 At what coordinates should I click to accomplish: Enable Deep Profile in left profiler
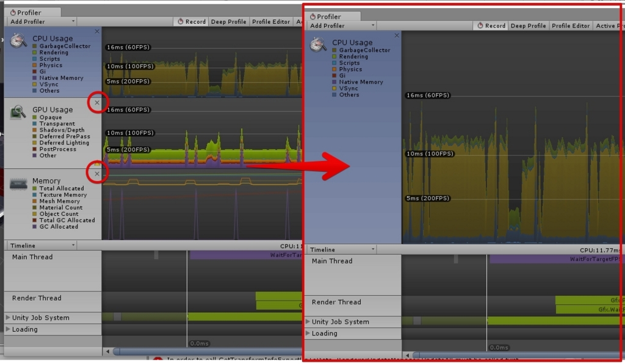[228, 21]
